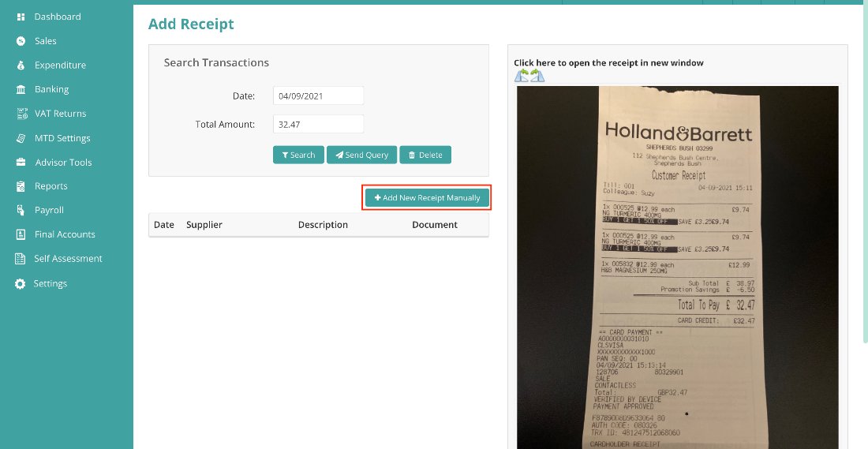The image size is (868, 449).
Task: Click the Search transactions button
Action: pyautogui.click(x=298, y=155)
